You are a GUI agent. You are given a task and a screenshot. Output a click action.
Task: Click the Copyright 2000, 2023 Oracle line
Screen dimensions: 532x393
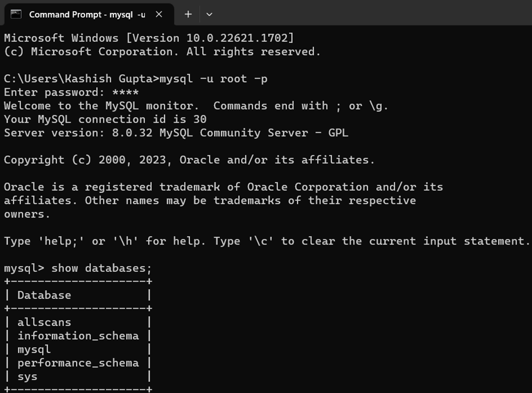[x=189, y=160]
